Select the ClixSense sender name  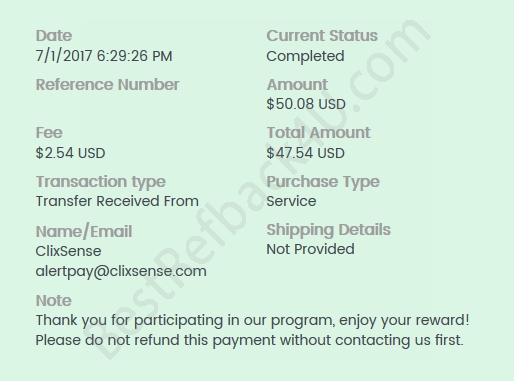click(x=68, y=251)
